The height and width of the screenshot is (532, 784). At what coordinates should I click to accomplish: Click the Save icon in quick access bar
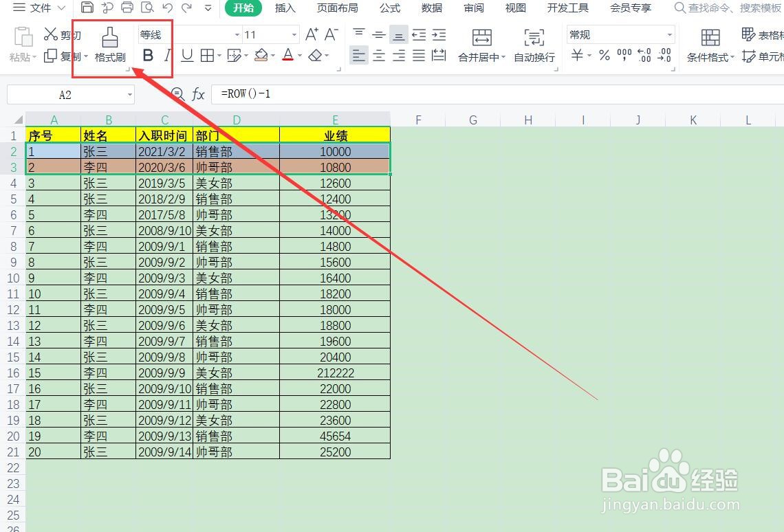[x=87, y=8]
